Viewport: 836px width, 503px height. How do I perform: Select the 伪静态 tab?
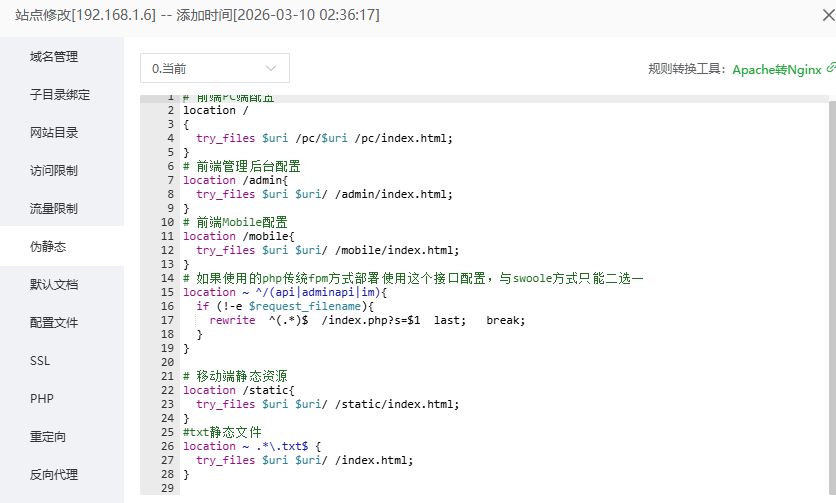click(48, 247)
